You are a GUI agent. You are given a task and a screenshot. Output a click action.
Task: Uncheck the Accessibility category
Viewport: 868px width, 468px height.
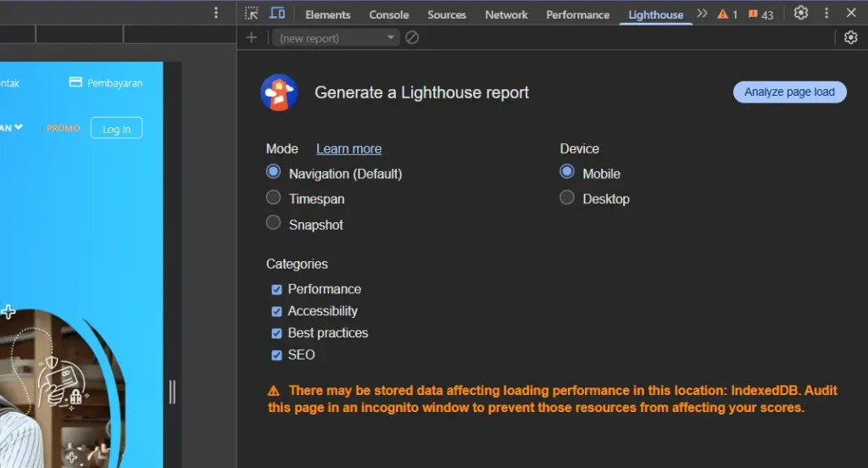point(277,312)
